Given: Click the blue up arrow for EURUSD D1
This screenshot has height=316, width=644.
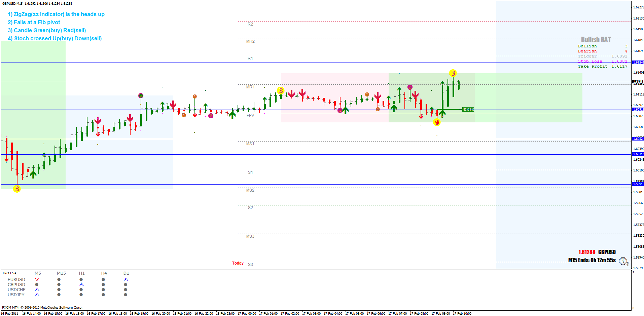Looking at the screenshot, I should [x=126, y=279].
